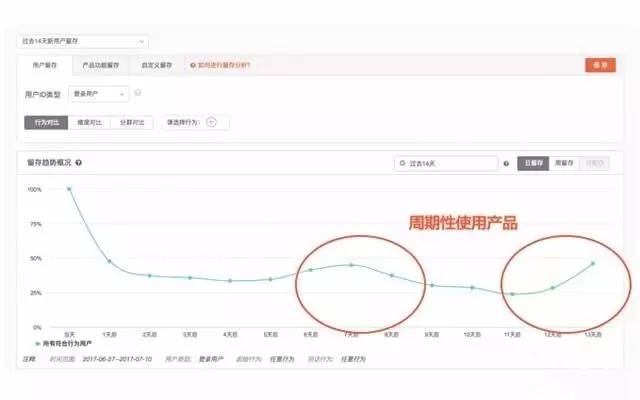Viewport: 640px width, 400px height.
Task: Click the data point at 10天后
Action: (472, 287)
